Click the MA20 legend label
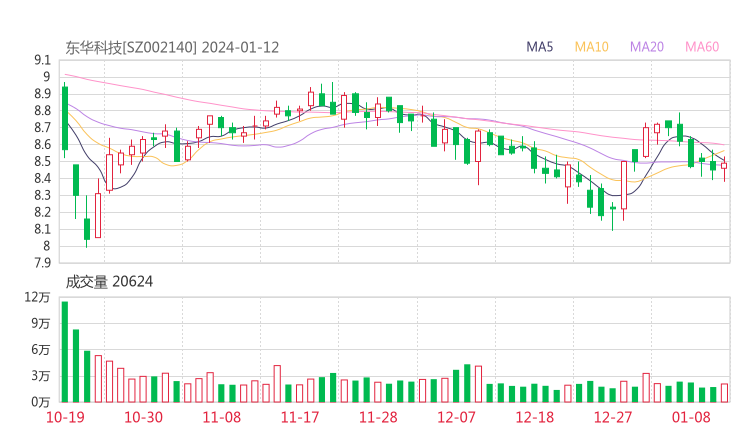 click(x=647, y=47)
